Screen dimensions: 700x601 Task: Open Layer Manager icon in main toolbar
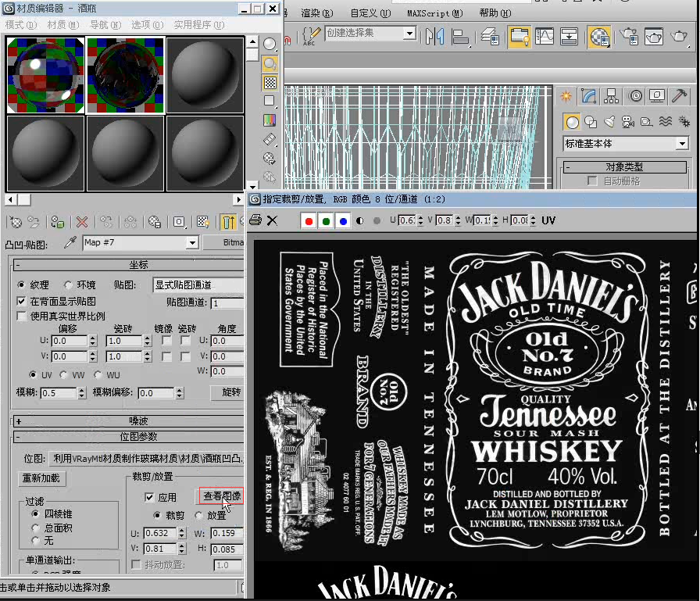[490, 36]
